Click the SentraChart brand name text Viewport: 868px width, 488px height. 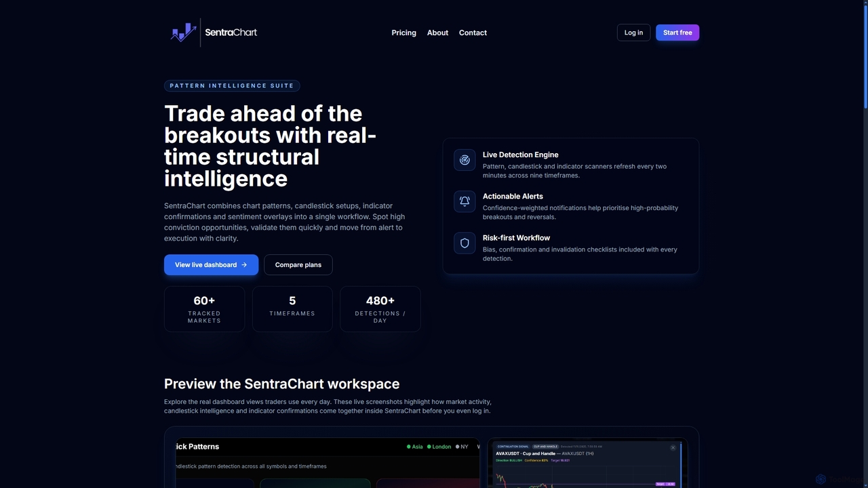(231, 33)
